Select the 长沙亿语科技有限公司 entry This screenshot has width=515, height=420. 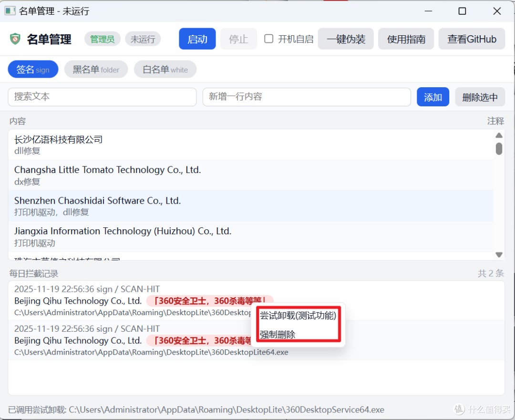pyautogui.click(x=251, y=145)
